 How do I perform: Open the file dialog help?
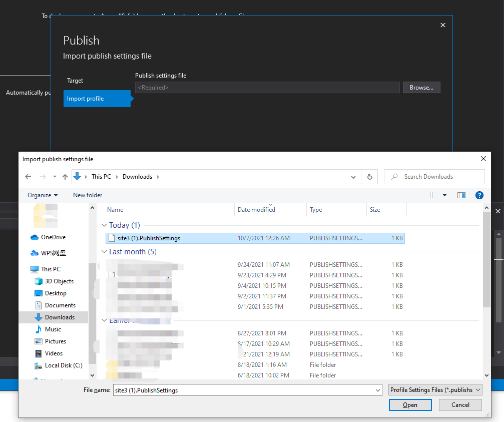[479, 195]
